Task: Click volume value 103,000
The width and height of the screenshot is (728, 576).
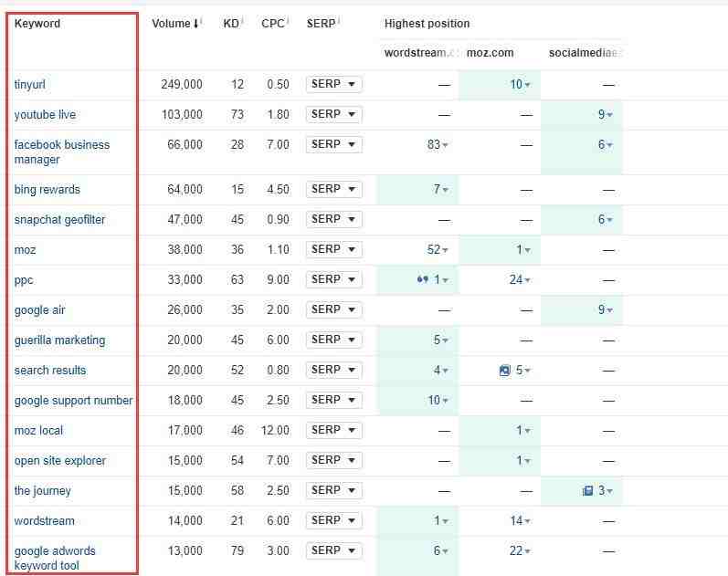Action: pos(182,115)
